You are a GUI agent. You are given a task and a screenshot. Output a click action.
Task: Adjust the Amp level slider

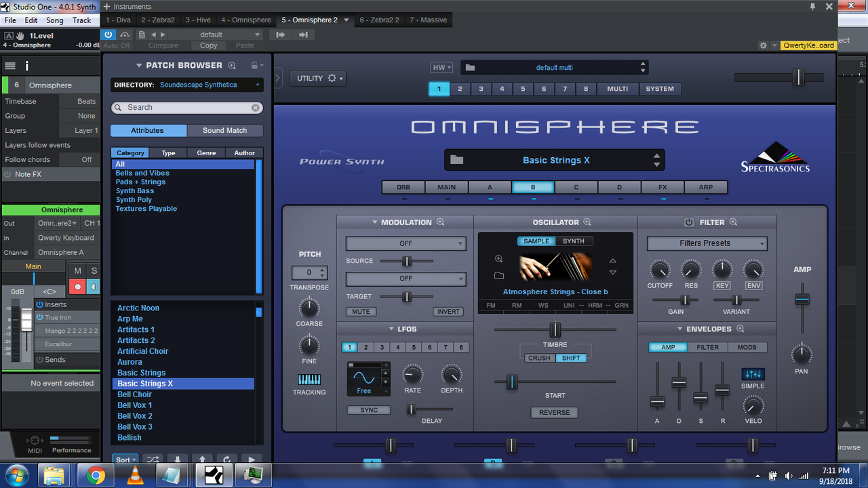pyautogui.click(x=802, y=299)
